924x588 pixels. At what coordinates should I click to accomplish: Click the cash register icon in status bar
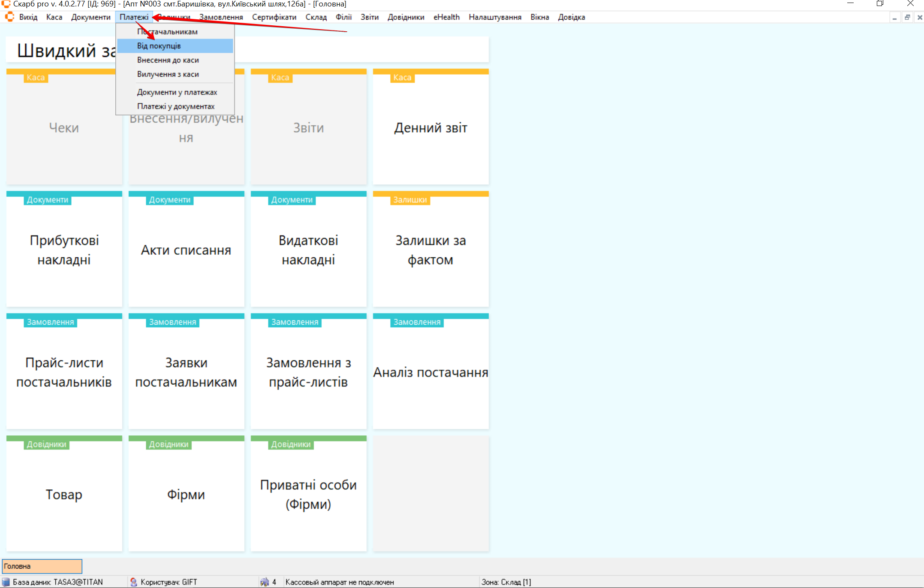[x=265, y=582]
